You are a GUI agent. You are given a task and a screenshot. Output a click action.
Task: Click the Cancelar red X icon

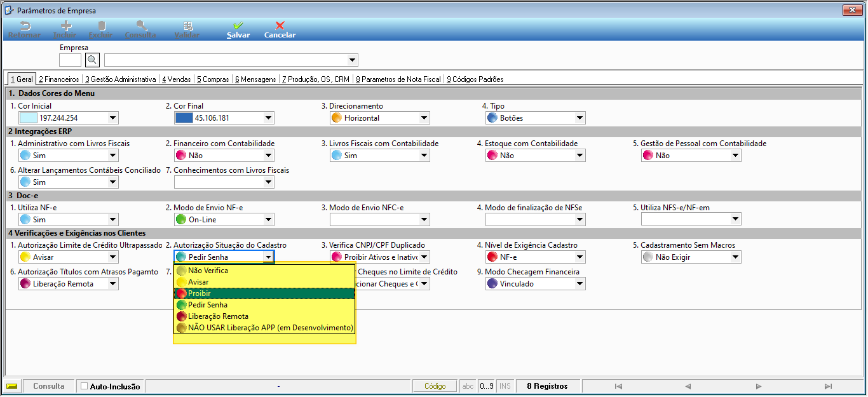coord(280,26)
